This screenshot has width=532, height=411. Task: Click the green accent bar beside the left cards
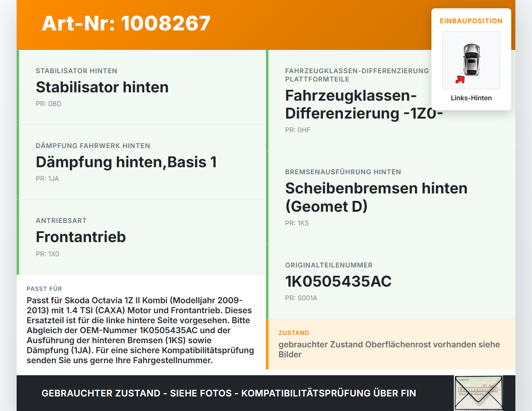click(17, 162)
